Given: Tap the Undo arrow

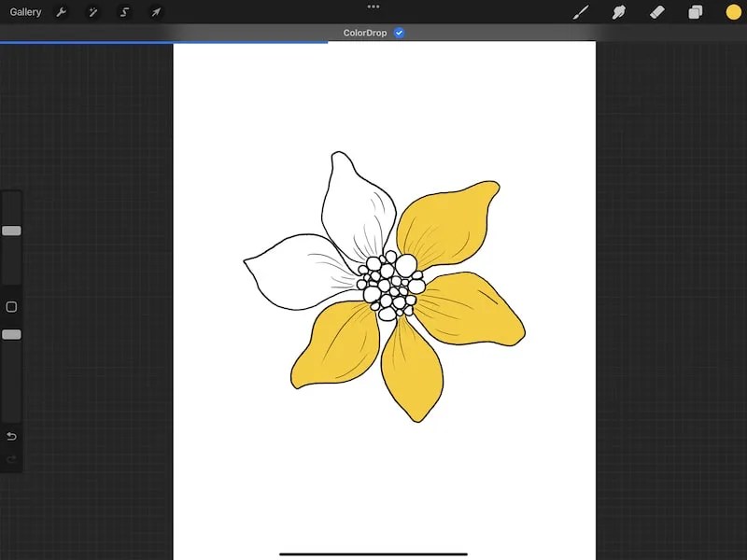Looking at the screenshot, I should coord(11,436).
